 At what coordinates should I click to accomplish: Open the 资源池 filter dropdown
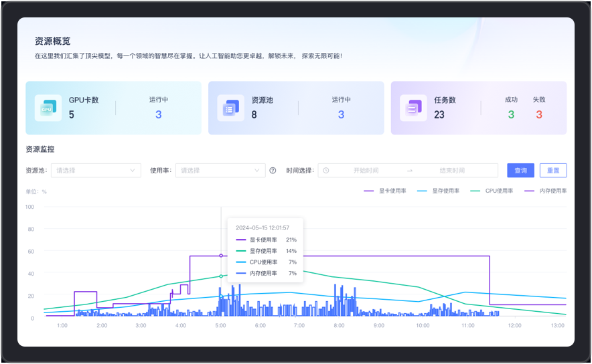[x=96, y=171]
